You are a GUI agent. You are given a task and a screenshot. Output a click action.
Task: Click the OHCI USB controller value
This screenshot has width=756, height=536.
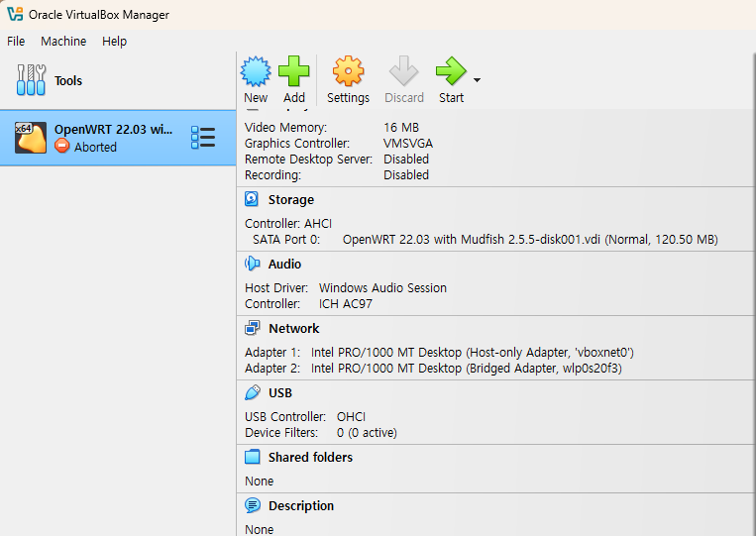[x=351, y=416]
